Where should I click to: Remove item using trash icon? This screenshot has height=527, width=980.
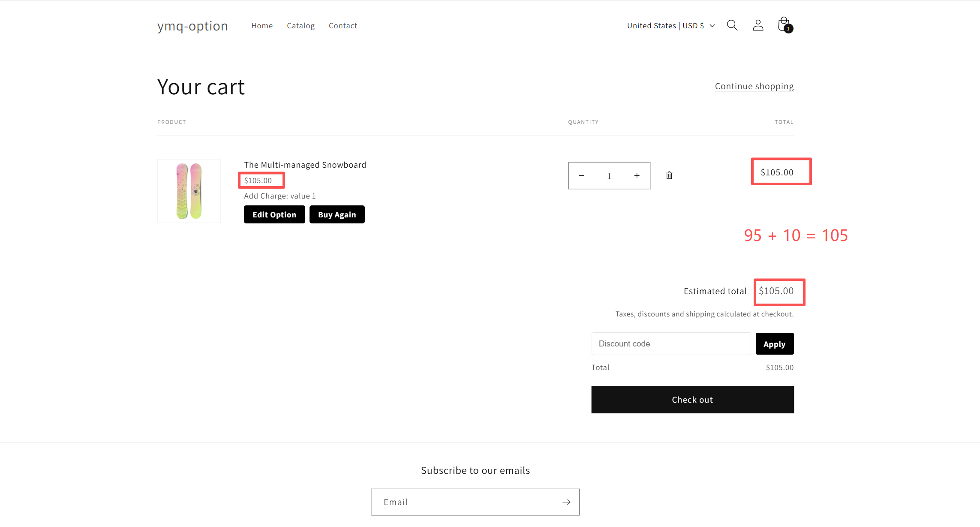click(x=669, y=175)
